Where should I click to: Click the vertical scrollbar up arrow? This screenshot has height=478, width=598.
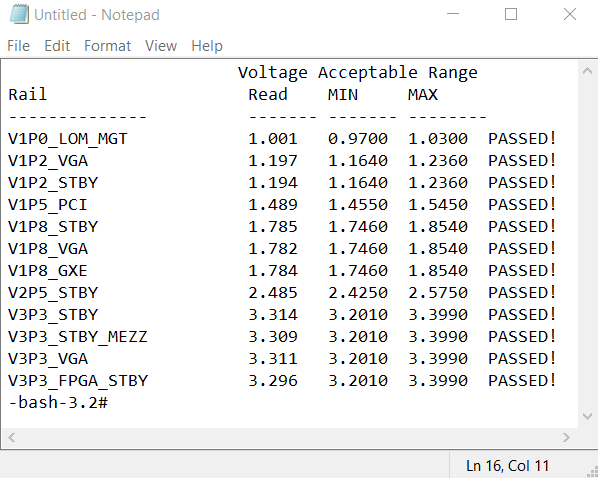click(587, 71)
